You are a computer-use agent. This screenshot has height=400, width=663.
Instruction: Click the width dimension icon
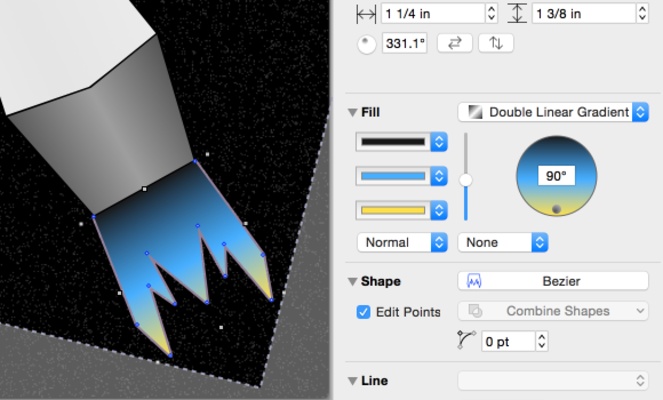(x=366, y=14)
